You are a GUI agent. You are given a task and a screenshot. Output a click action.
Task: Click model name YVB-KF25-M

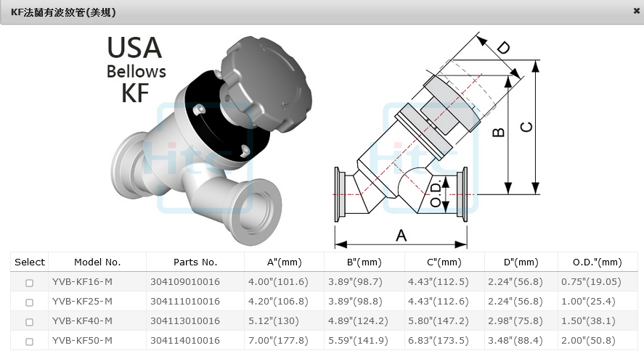(82, 302)
